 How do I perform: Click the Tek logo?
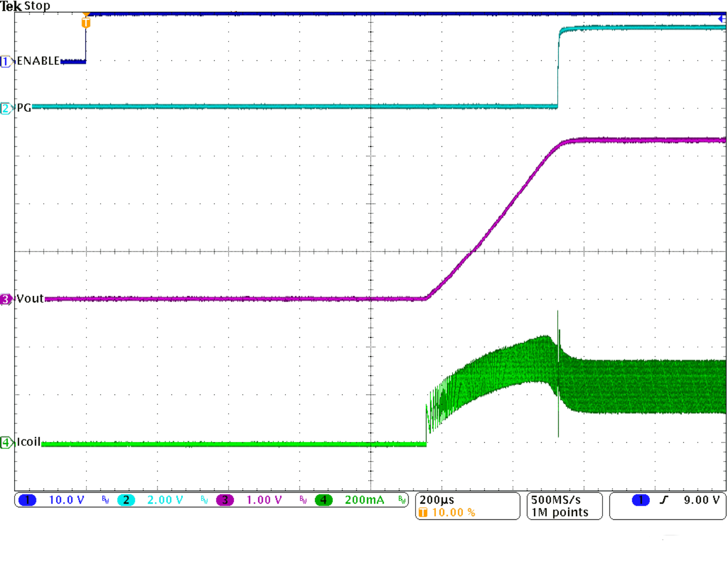(x=10, y=6)
